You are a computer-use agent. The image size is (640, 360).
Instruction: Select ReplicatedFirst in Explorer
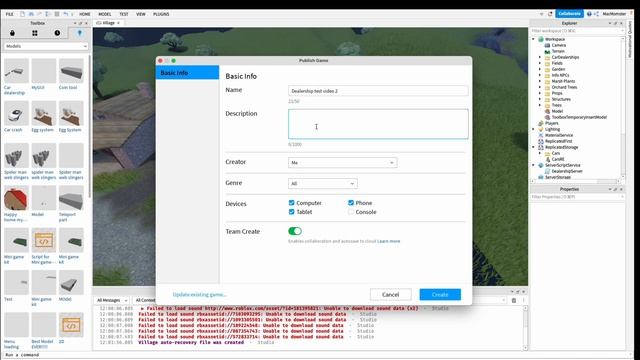556,141
